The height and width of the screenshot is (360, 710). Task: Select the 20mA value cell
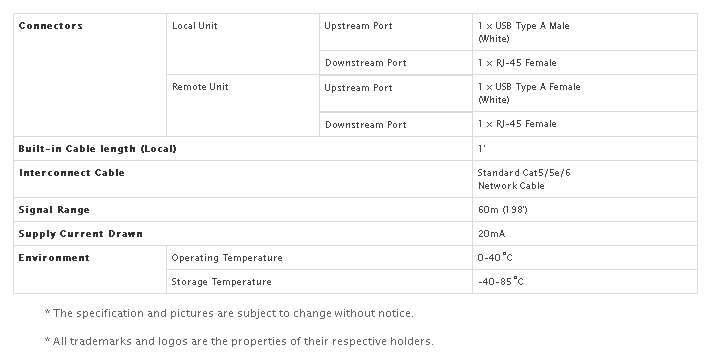click(x=585, y=234)
